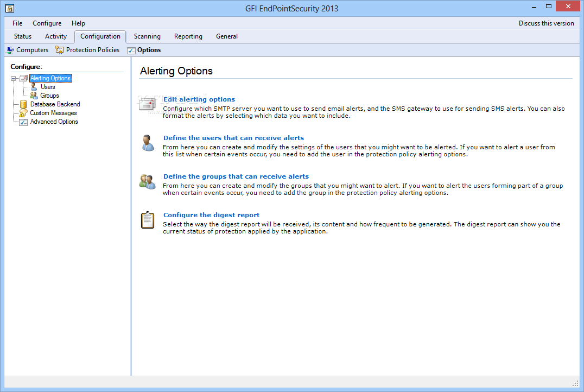Select the Options sub-tab label
Screen dimensions: 584x392
pos(149,50)
